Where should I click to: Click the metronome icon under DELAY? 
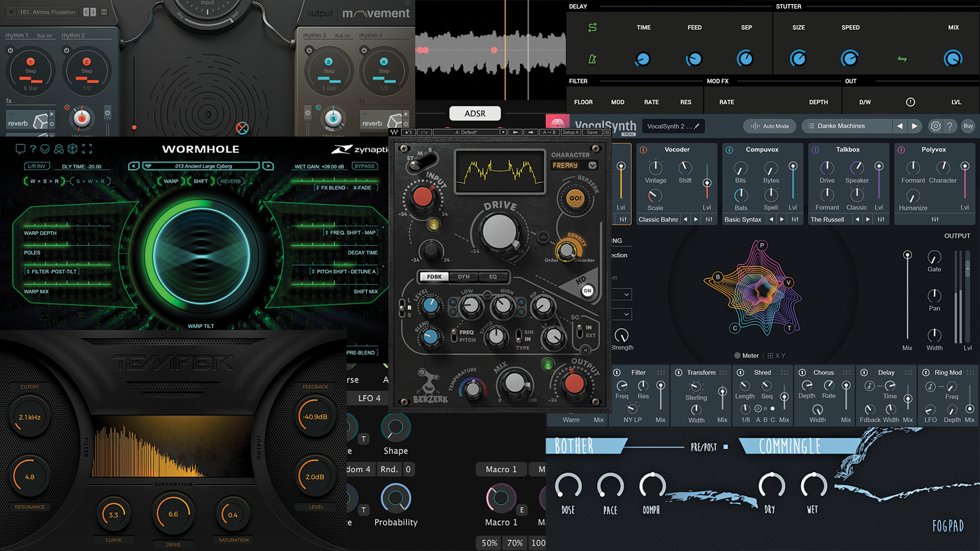tap(592, 59)
